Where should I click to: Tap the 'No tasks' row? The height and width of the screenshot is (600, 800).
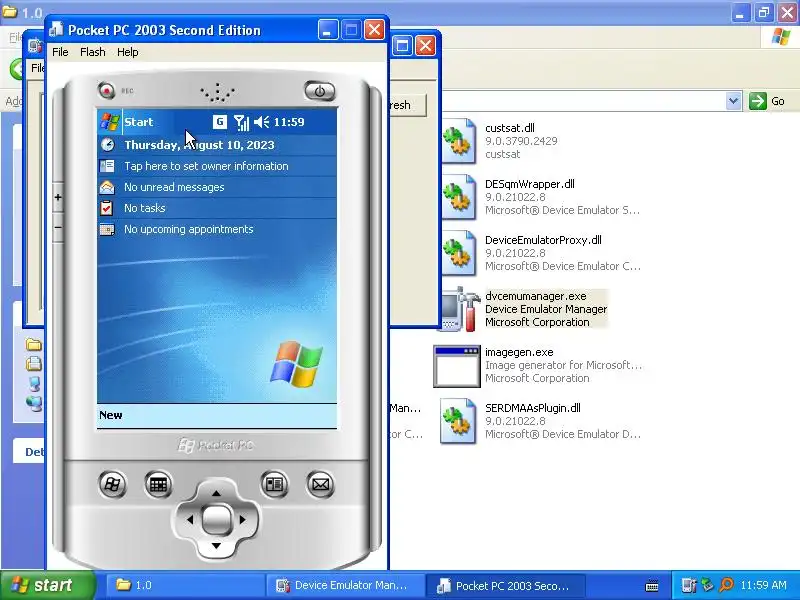coord(217,208)
